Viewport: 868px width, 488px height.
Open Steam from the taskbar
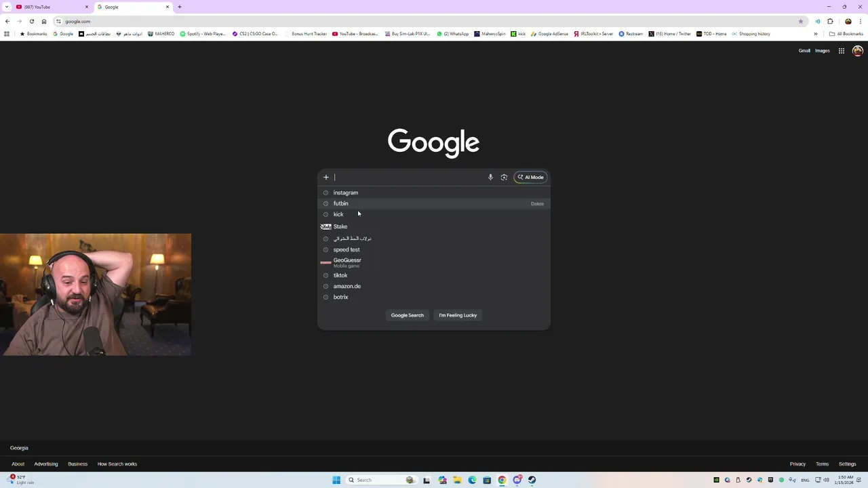tap(532, 480)
